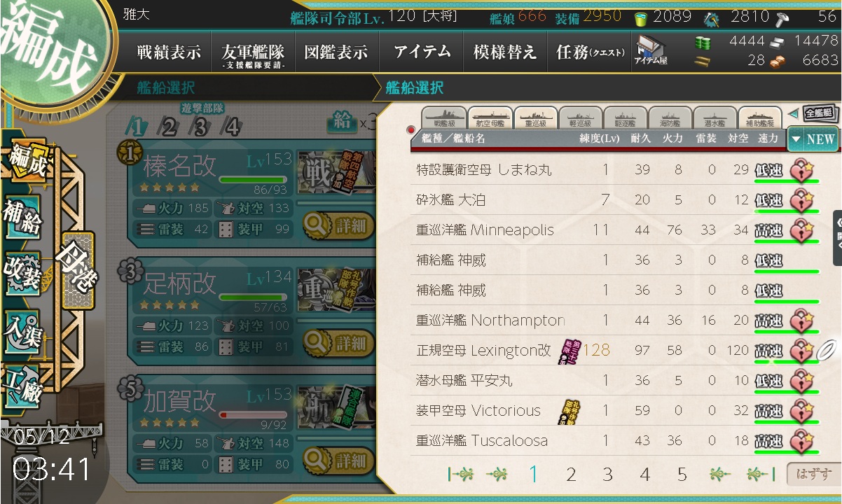Toggle heart lock on Minneapolis
The width and height of the screenshot is (842, 504).
(801, 230)
